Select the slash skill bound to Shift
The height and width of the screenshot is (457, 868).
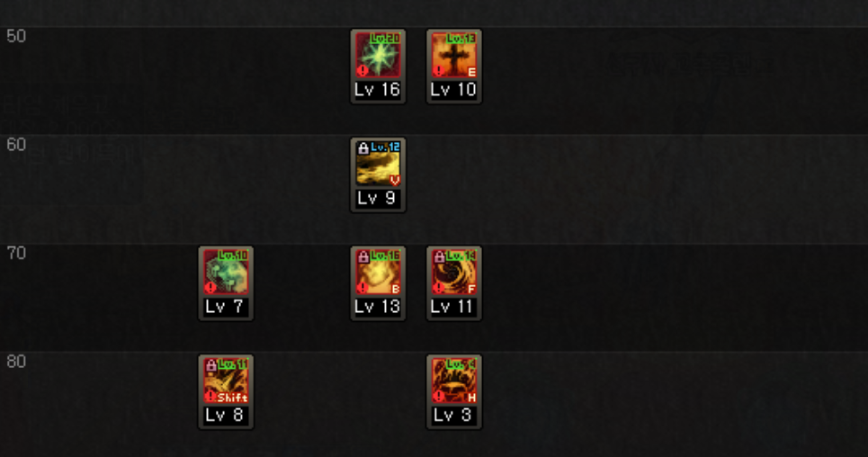226,381
